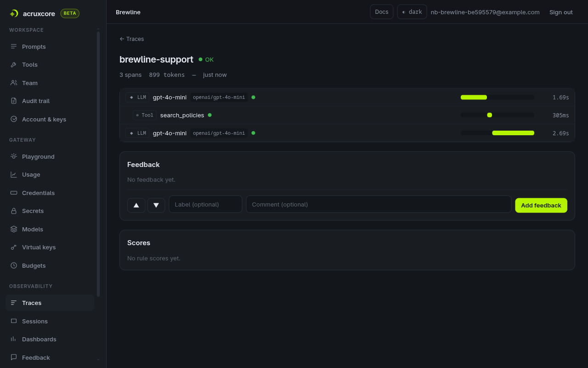The image size is (588, 368).
Task: Open Team via the people icon
Action: [14, 83]
